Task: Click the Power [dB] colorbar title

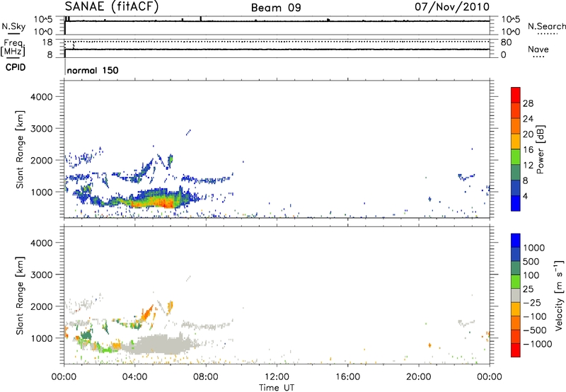Action: pos(541,149)
